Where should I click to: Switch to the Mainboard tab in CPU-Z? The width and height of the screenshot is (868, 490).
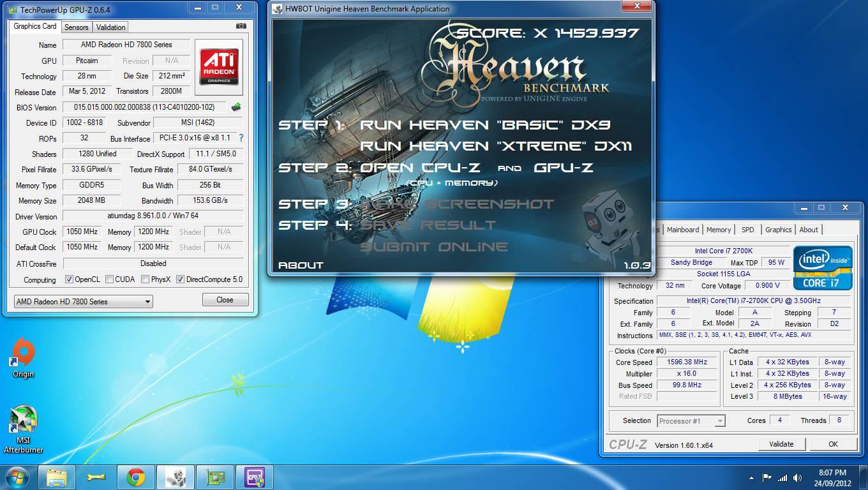[x=683, y=230]
